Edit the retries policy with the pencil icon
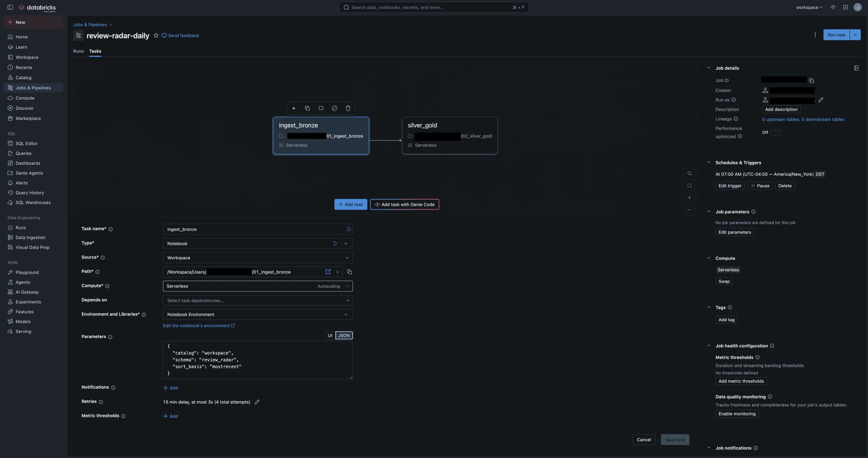Image resolution: width=868 pixels, height=458 pixels. [x=257, y=402]
